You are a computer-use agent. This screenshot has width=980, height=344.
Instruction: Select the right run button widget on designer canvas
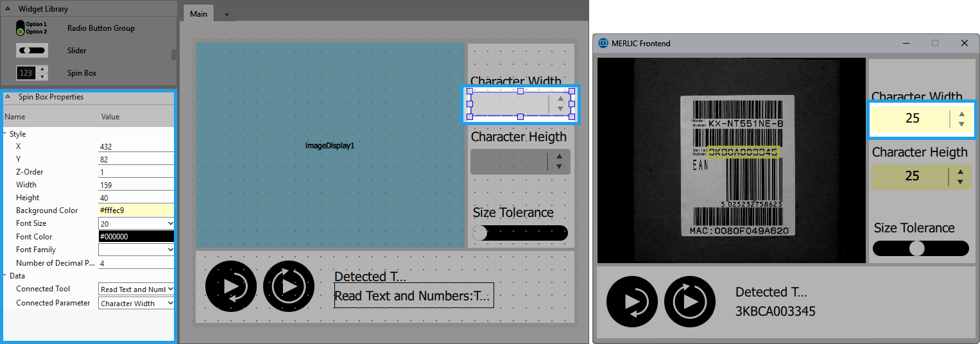289,286
